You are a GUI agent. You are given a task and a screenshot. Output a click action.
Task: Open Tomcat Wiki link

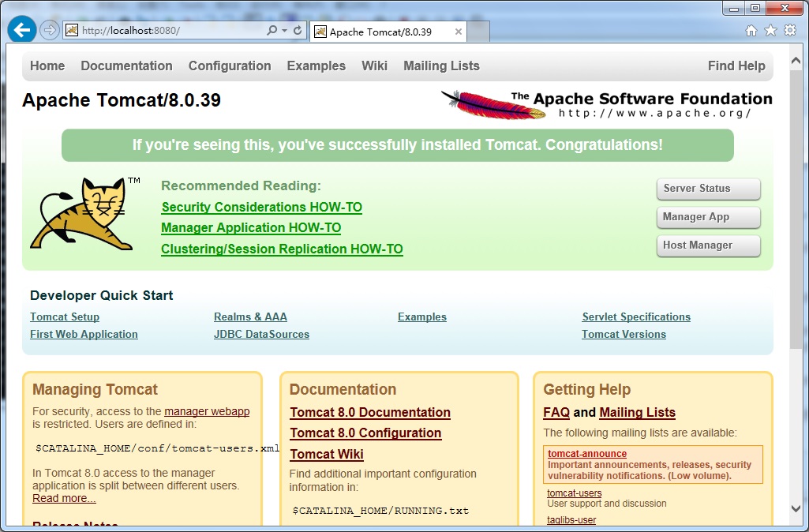coord(327,454)
